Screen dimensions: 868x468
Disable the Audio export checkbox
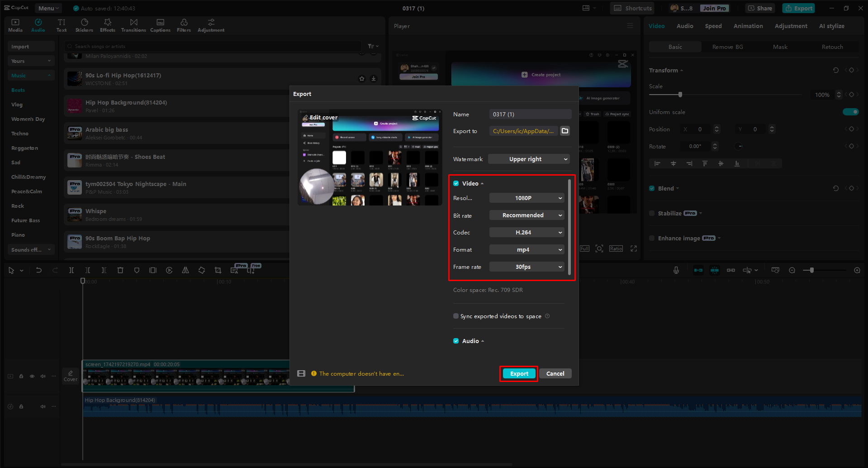point(456,341)
